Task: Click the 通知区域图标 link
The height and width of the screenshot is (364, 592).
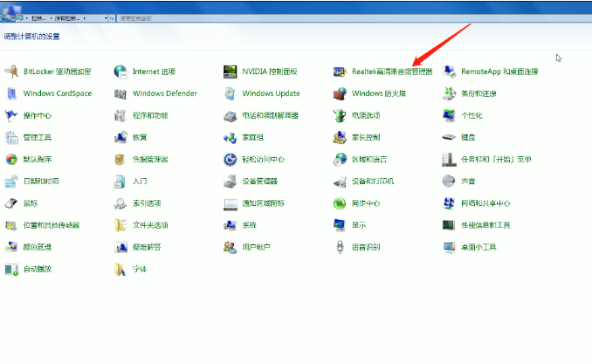Action: [x=264, y=203]
